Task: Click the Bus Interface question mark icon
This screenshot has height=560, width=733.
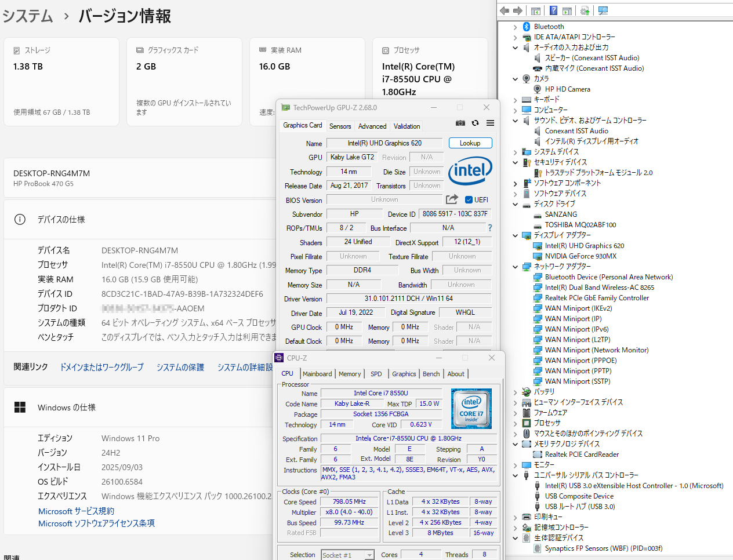Action: (x=490, y=228)
